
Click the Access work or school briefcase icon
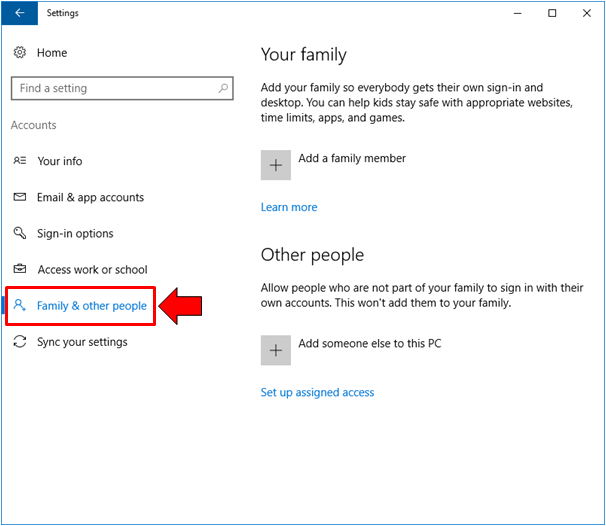pos(19,269)
